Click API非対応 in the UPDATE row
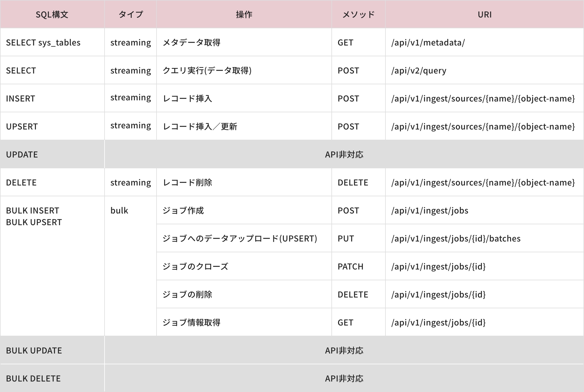The width and height of the screenshot is (584, 392). [x=344, y=155]
